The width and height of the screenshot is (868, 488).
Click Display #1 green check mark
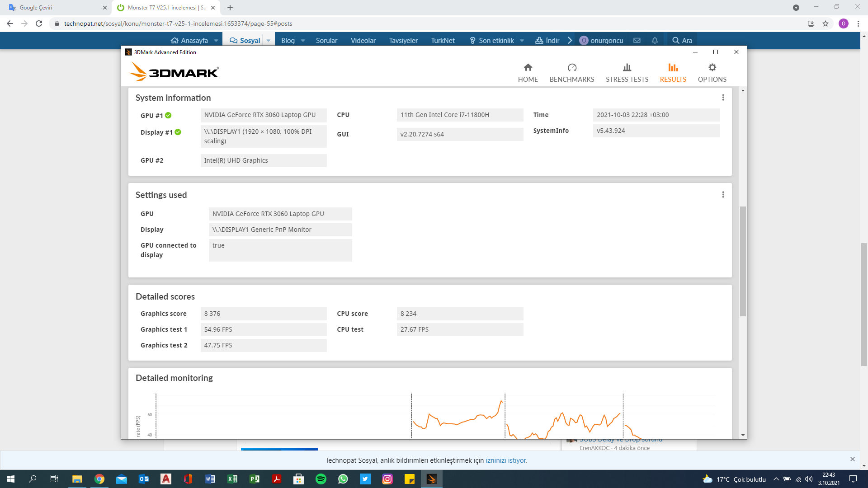[x=178, y=132]
